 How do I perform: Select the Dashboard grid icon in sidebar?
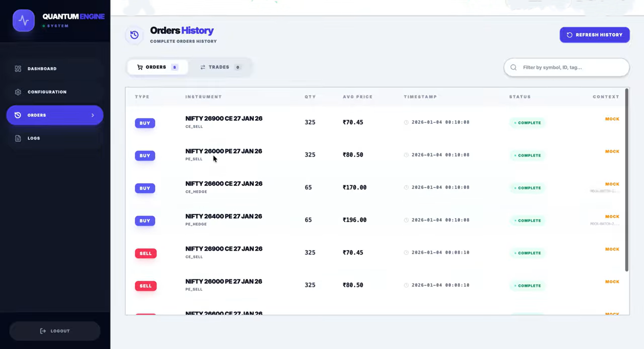point(18,69)
